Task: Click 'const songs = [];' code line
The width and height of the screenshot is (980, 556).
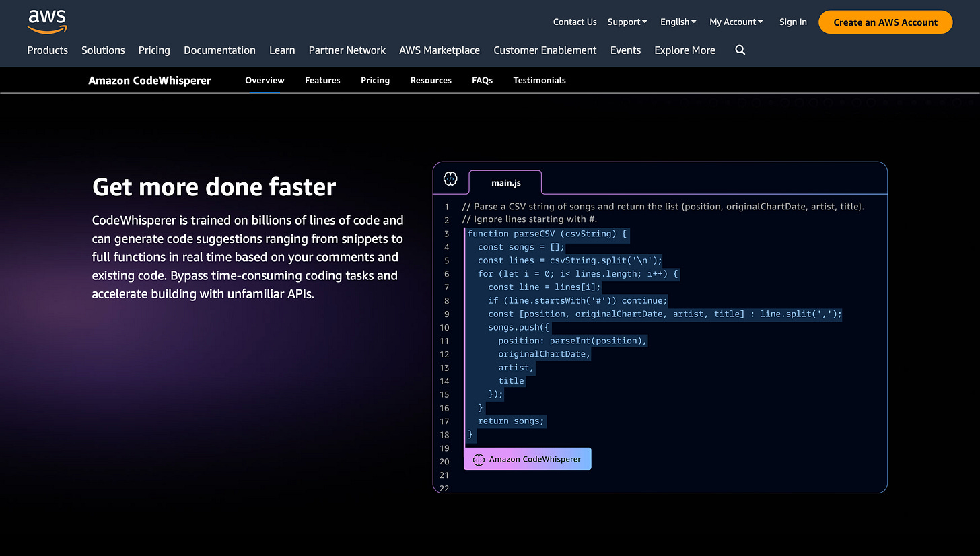Action: (x=521, y=247)
